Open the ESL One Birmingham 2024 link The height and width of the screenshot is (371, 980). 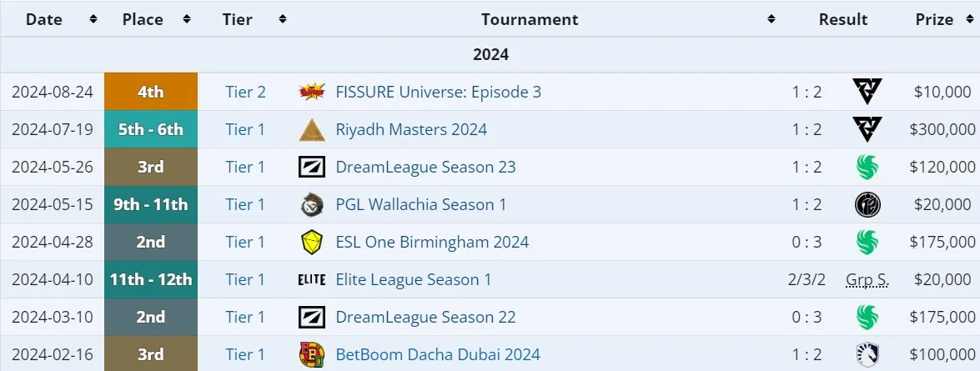pos(432,243)
